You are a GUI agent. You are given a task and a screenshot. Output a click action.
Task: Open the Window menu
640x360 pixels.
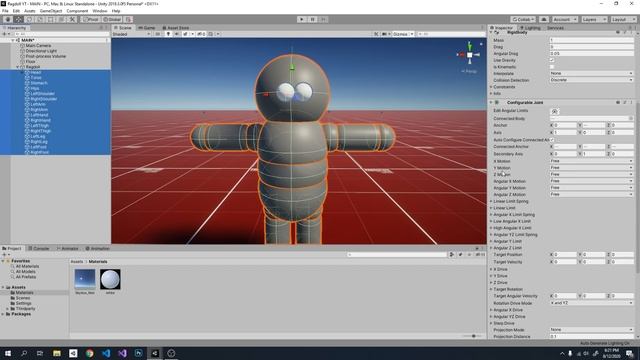(x=100, y=11)
